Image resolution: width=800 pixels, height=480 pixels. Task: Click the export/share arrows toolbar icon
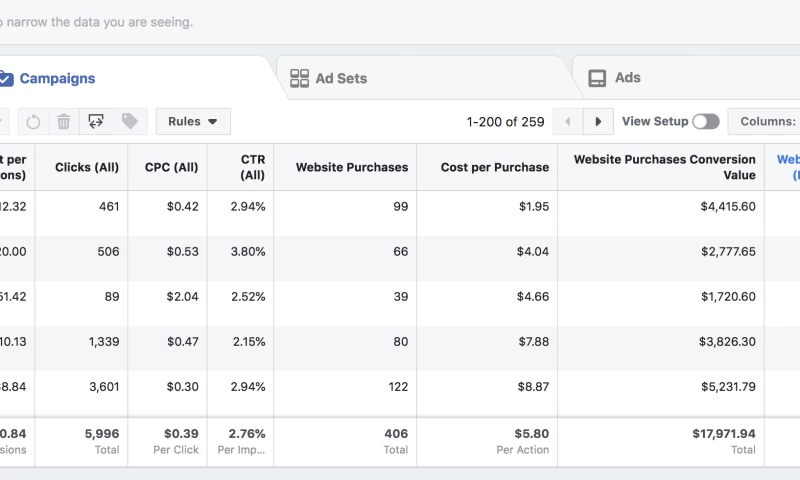pyautogui.click(x=96, y=122)
